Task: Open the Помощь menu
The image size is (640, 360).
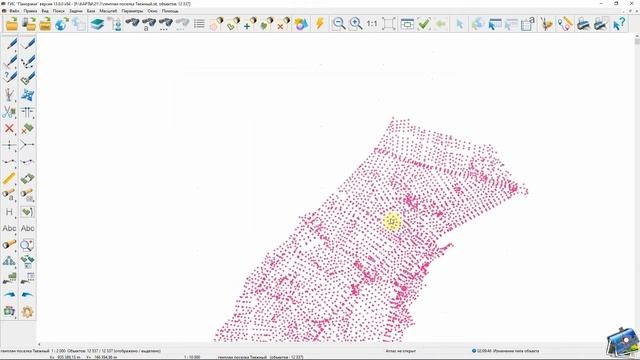Action: point(170,11)
